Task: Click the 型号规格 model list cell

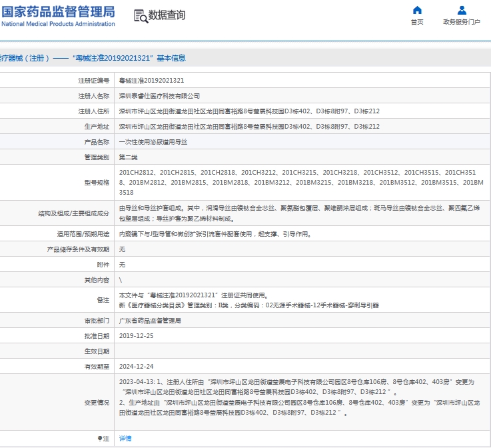Action: pos(302,182)
